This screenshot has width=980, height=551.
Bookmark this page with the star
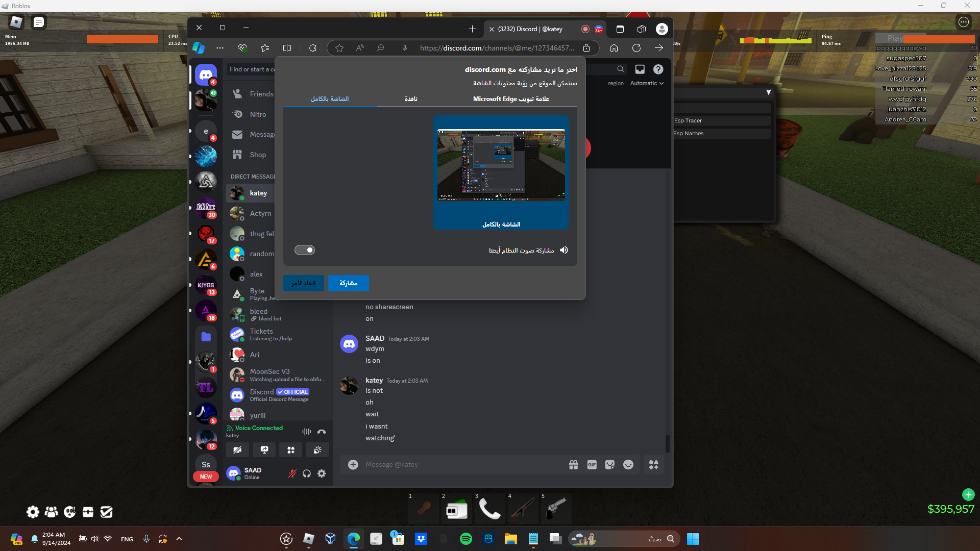click(x=339, y=48)
